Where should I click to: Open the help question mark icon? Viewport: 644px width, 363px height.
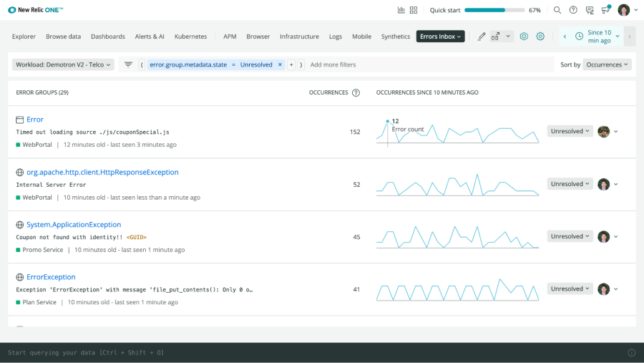tap(573, 10)
